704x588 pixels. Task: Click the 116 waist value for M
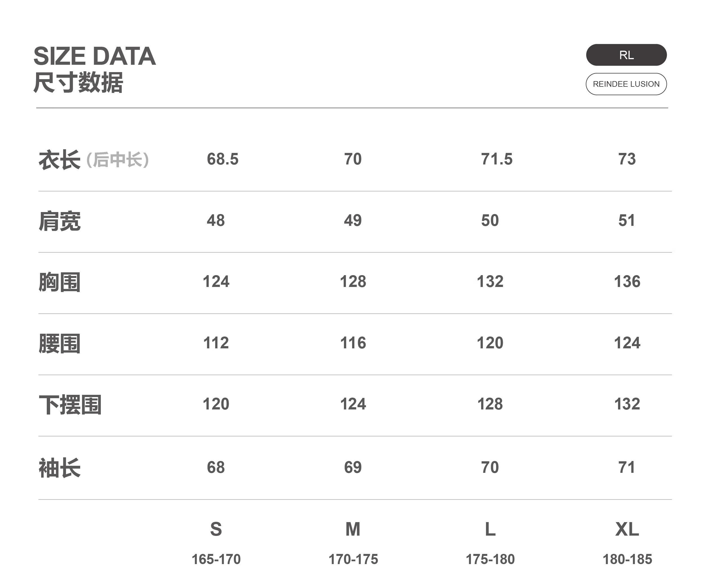(353, 343)
